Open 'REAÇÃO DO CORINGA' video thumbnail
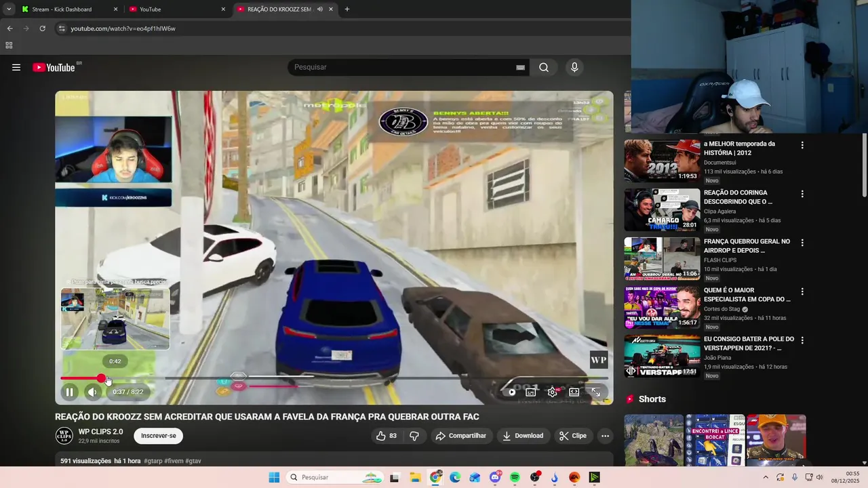The image size is (868, 488). 662,209
